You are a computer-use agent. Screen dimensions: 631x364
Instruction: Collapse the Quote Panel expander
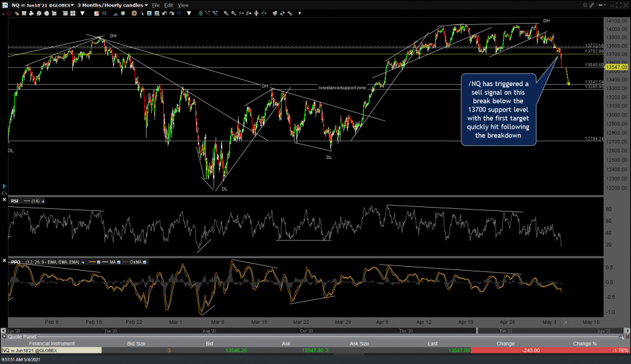[x=4, y=337]
